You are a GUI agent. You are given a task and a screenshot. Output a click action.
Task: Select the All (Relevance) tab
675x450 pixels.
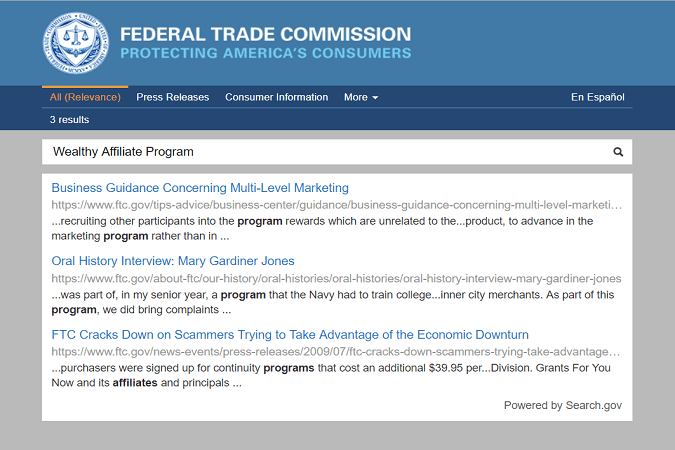(85, 97)
